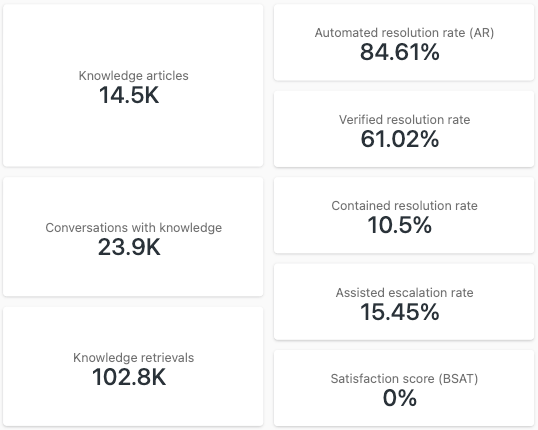Viewport: 538px width, 430px height.
Task: Click the Knowledge articles label text
Action: 133,75
